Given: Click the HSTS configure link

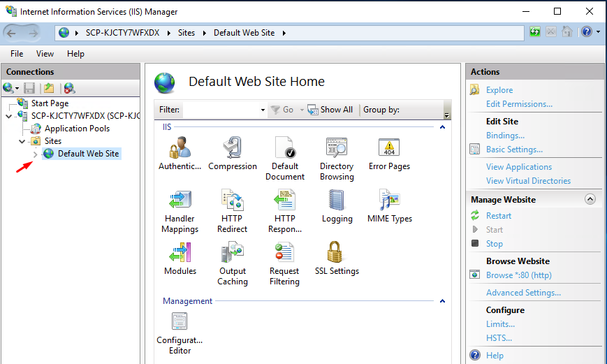Looking at the screenshot, I should (499, 338).
